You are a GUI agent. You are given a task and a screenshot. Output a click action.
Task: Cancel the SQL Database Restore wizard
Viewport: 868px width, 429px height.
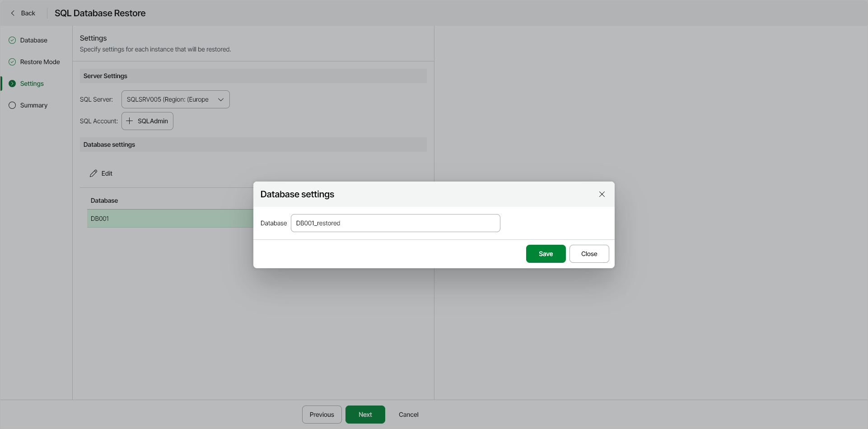[408, 414]
